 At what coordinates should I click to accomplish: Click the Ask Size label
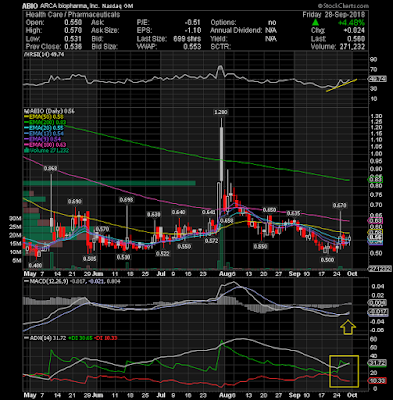click(105, 31)
